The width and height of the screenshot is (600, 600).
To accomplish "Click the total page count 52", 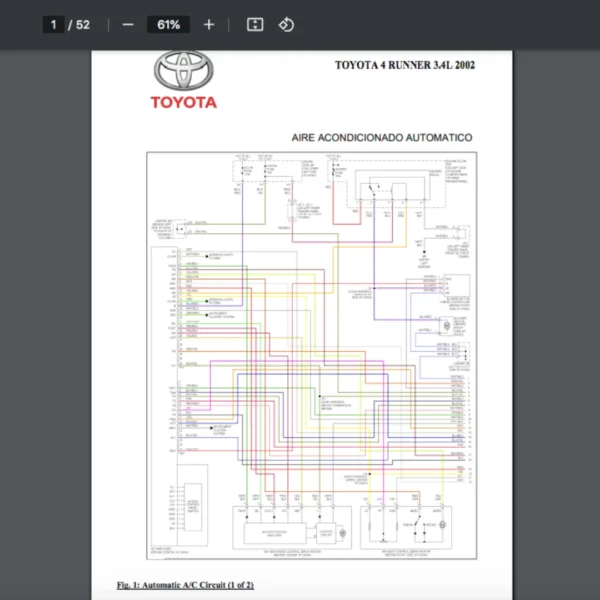I will tap(83, 24).
